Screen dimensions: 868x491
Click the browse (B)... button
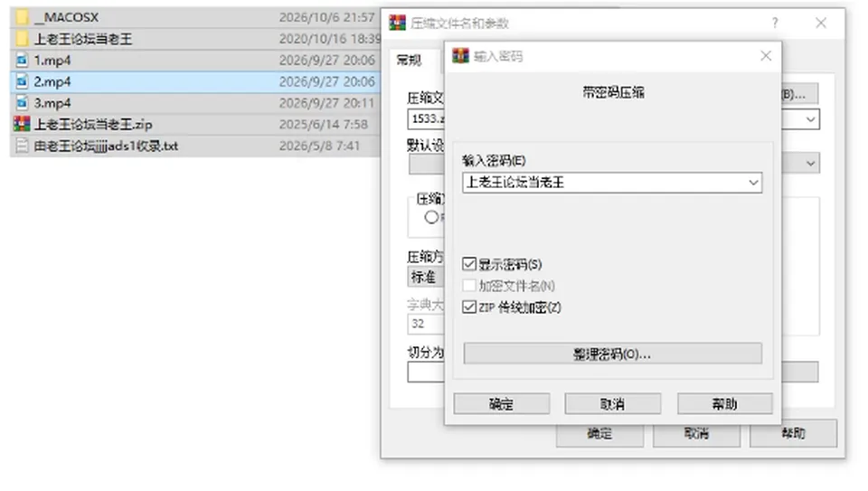pyautogui.click(x=799, y=95)
